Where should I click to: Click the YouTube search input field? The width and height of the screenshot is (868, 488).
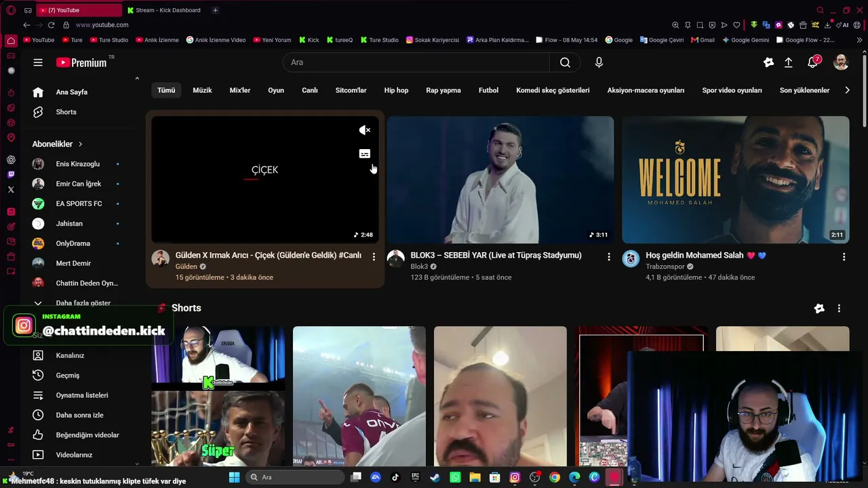click(x=416, y=62)
